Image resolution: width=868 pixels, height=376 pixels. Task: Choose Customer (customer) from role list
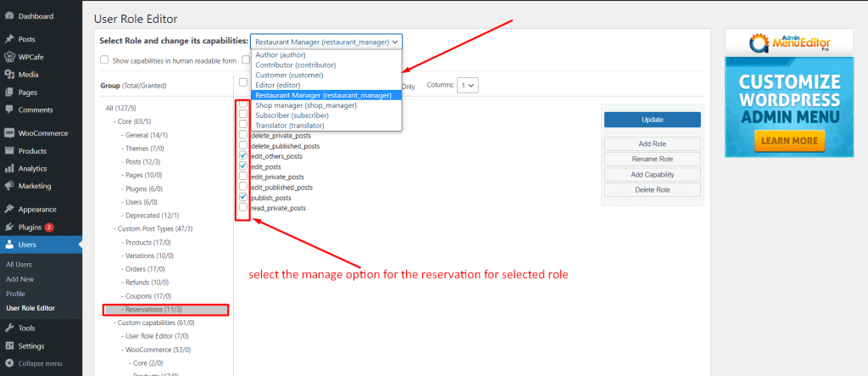(326, 75)
